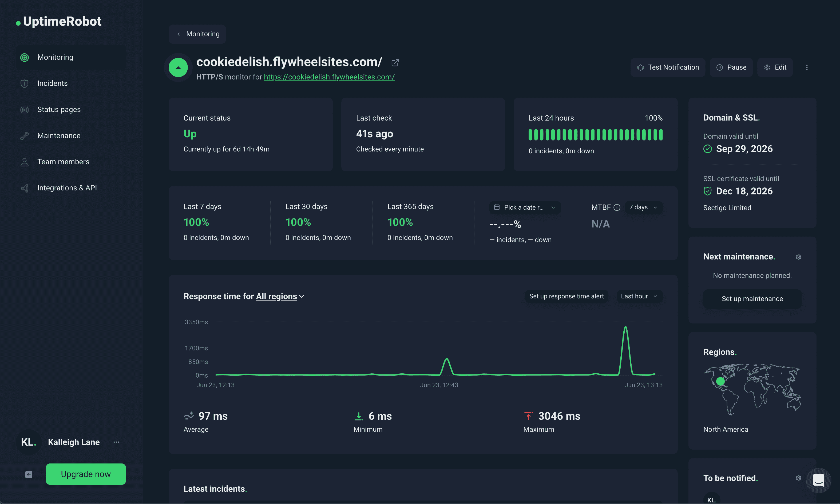Click the MTBF info icon
Screen dimensions: 840x504
click(x=617, y=207)
